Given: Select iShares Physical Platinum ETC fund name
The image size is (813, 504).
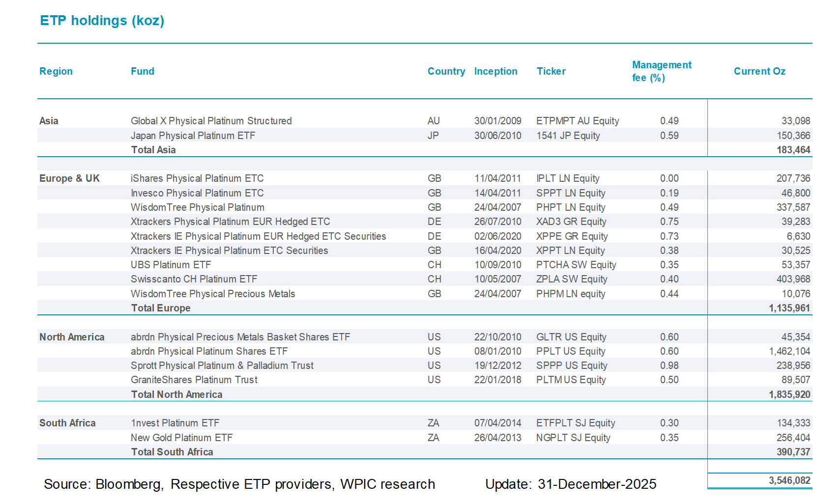Looking at the screenshot, I should click(x=197, y=178).
